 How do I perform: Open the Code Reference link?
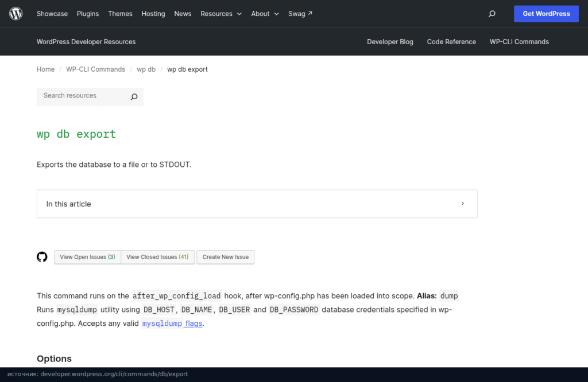coord(451,42)
